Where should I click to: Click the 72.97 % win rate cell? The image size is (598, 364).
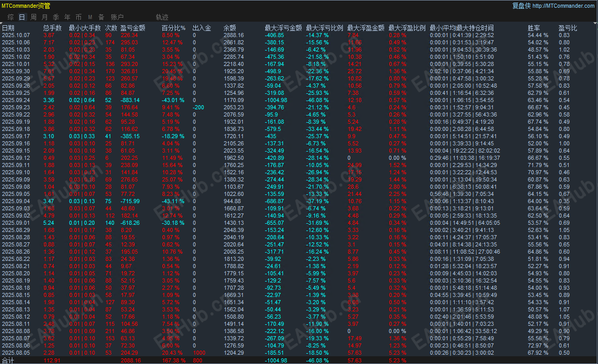[538, 345]
